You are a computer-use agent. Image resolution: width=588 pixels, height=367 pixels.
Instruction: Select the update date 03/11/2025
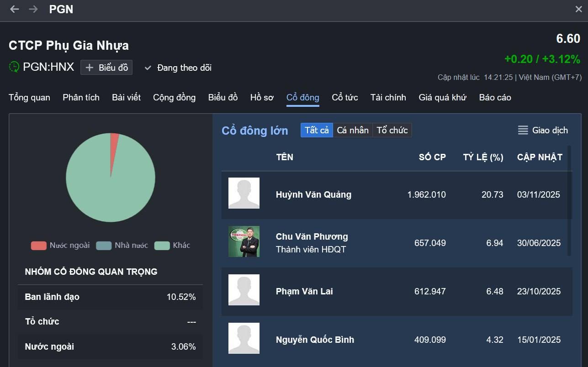coord(539,194)
